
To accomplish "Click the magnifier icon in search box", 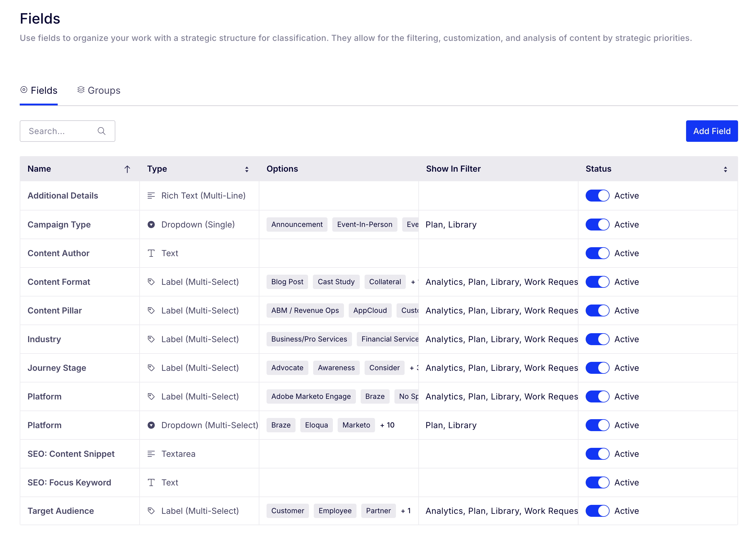I will tap(102, 131).
